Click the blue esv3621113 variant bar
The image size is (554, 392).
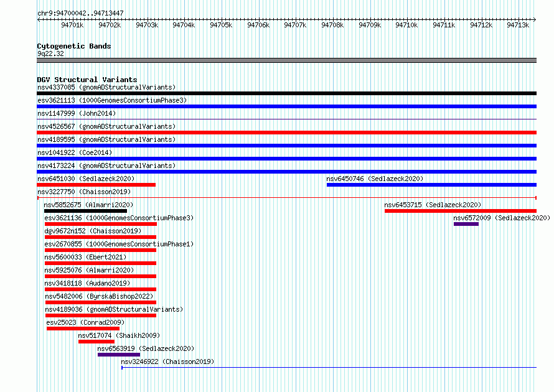(x=286, y=106)
